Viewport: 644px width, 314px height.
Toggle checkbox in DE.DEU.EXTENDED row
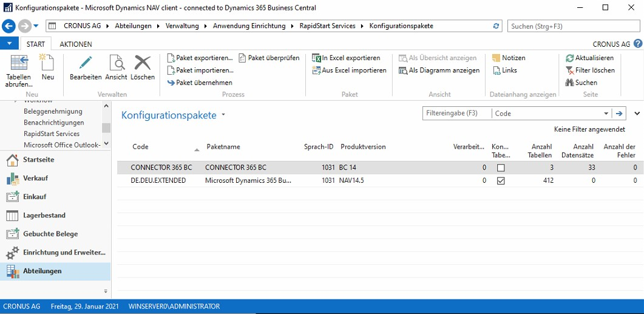point(501,180)
